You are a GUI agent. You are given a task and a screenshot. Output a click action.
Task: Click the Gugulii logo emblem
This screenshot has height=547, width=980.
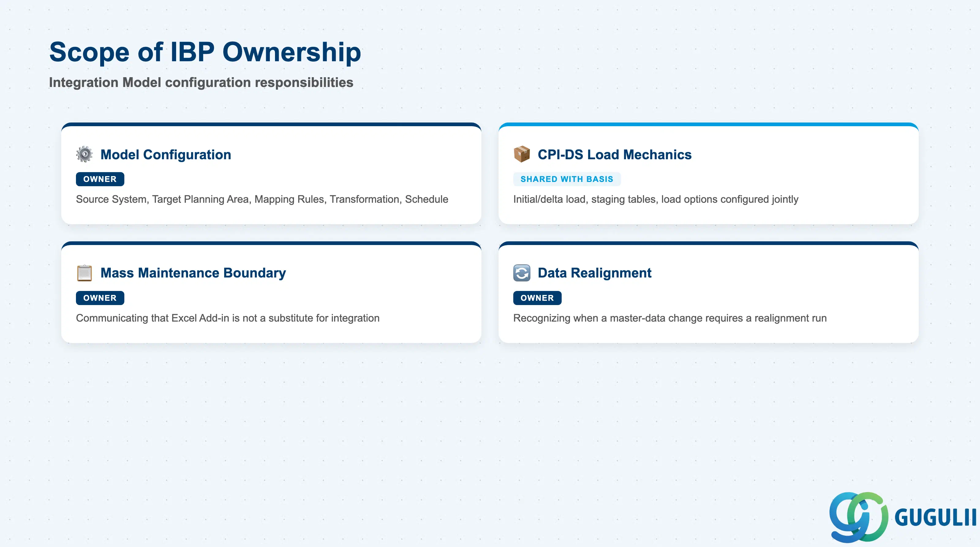859,517
